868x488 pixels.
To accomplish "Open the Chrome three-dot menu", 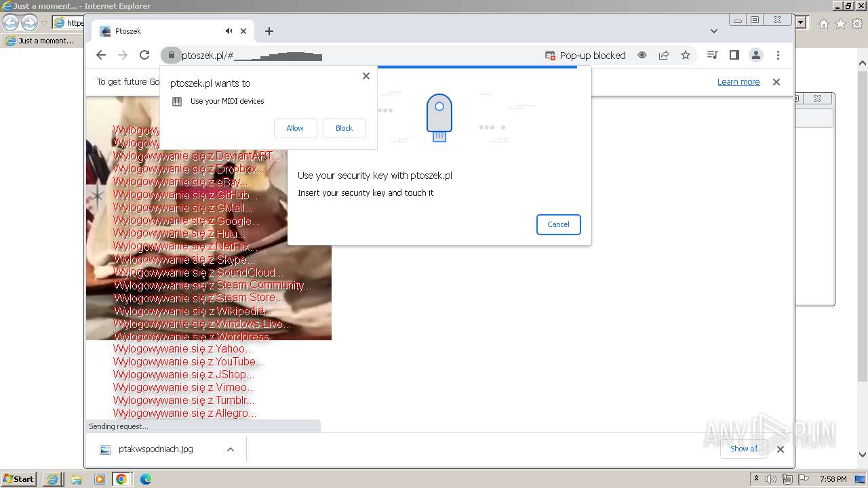I will [x=778, y=56].
